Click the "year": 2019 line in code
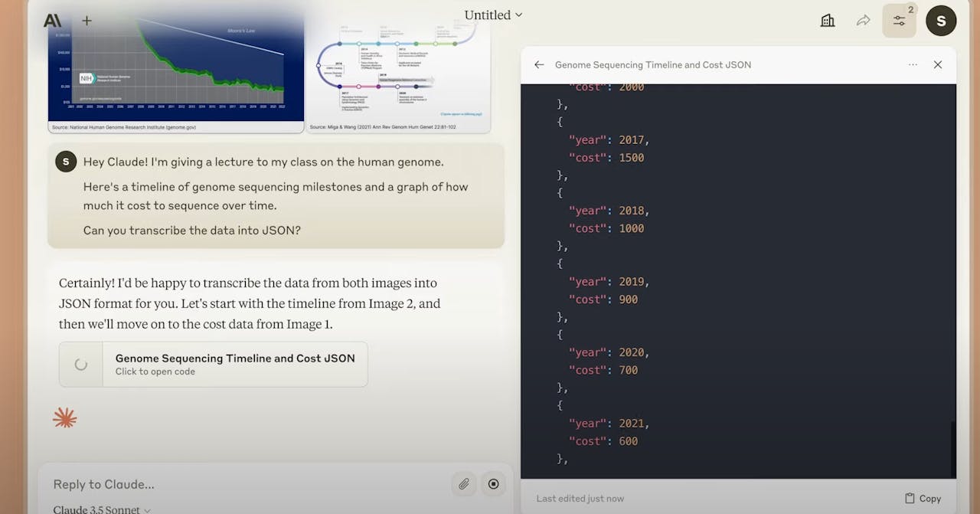Image resolution: width=980 pixels, height=514 pixels. point(609,282)
